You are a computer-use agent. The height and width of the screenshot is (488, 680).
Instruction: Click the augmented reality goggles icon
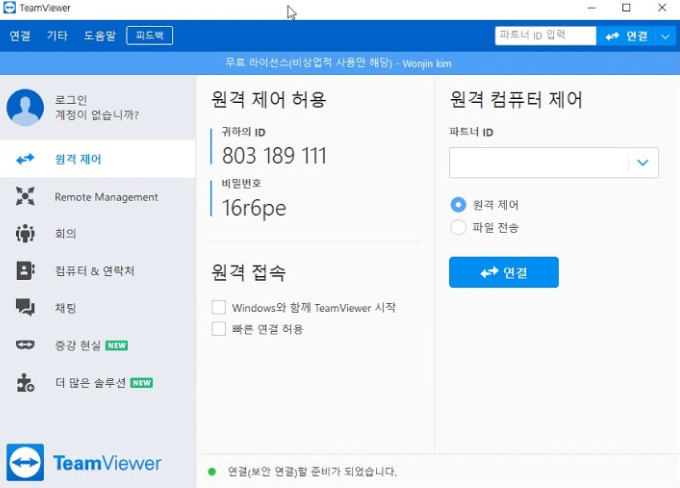25,345
